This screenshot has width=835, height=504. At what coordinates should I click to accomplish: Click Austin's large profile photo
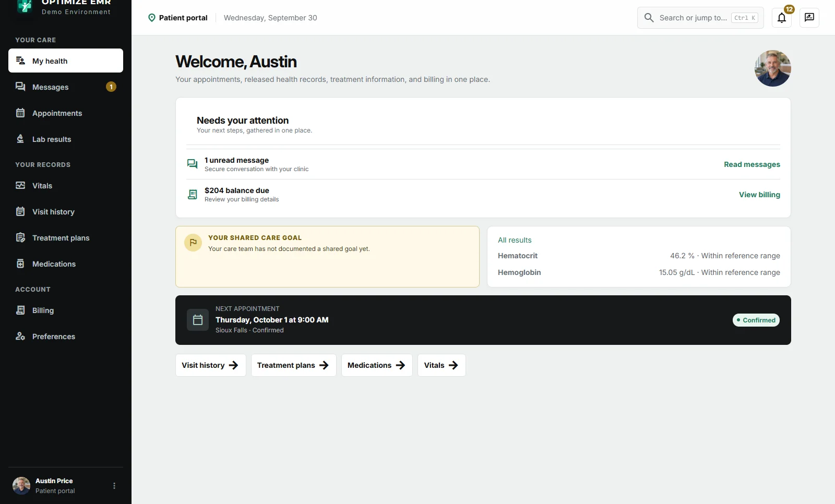[x=773, y=68]
